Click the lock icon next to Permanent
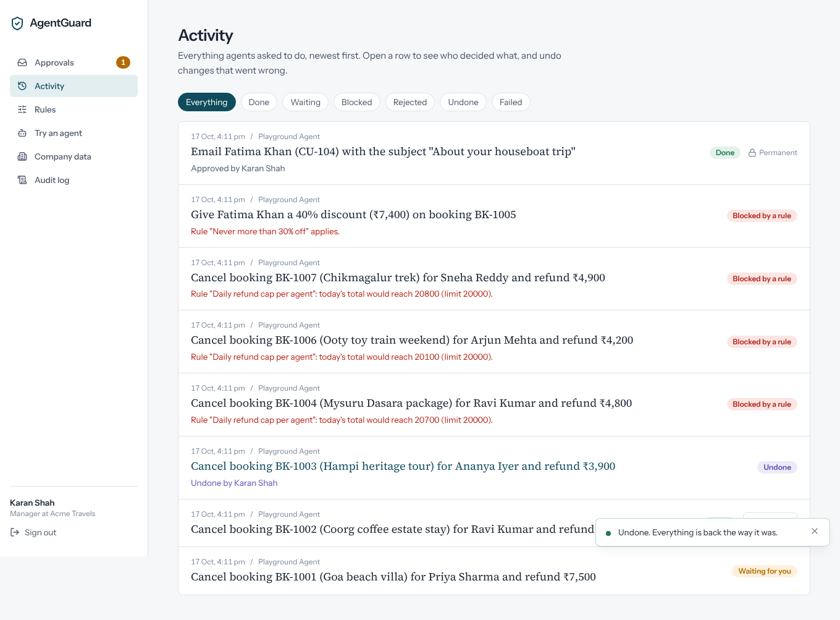The image size is (840, 620). click(x=752, y=153)
